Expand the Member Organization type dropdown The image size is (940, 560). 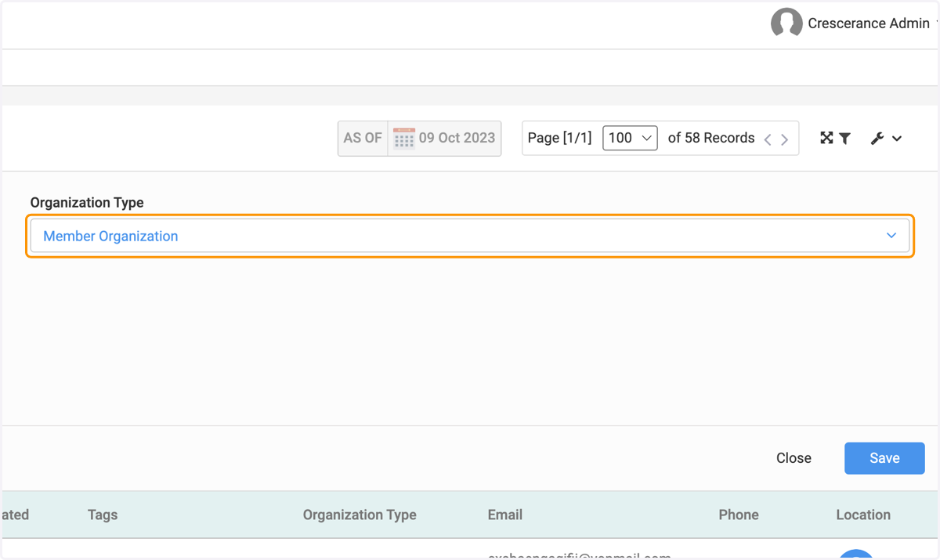[x=470, y=236]
